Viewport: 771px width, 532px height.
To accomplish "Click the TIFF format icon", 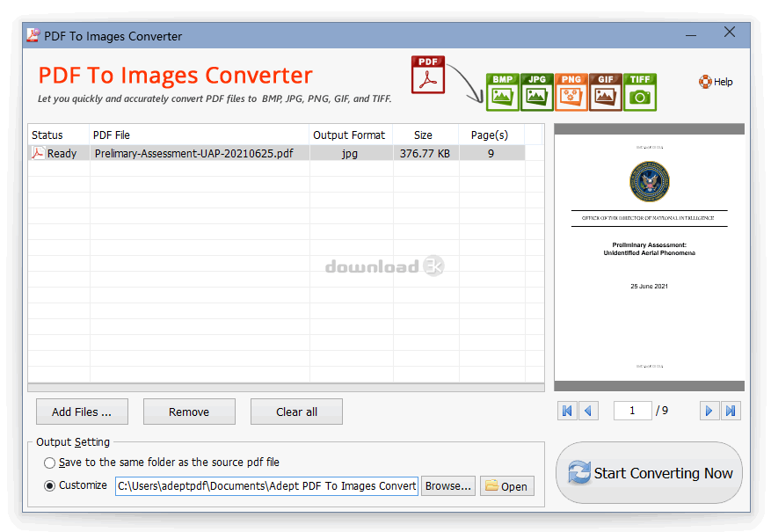I will [640, 91].
